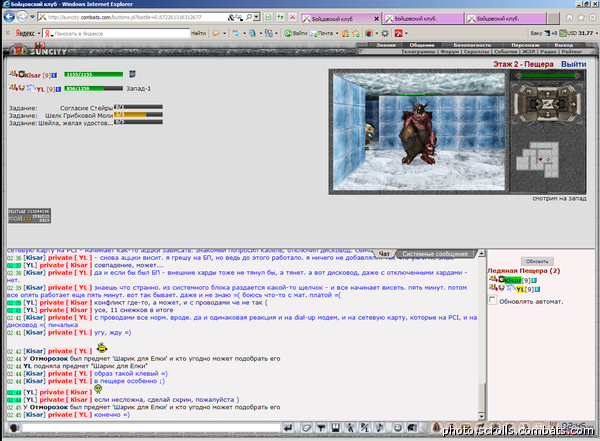The width and height of the screenshot is (600, 441).
Task: Click the chat scrollbar down arrow
Action: [481, 416]
